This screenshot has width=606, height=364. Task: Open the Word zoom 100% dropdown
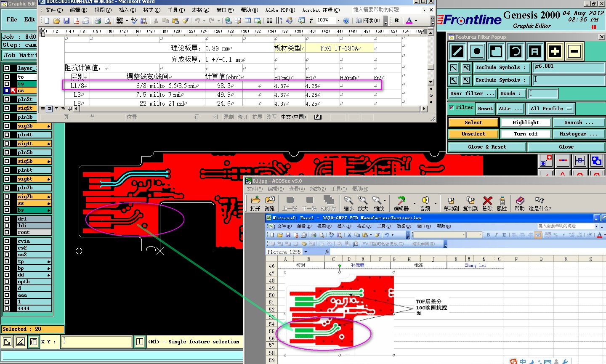(x=338, y=20)
